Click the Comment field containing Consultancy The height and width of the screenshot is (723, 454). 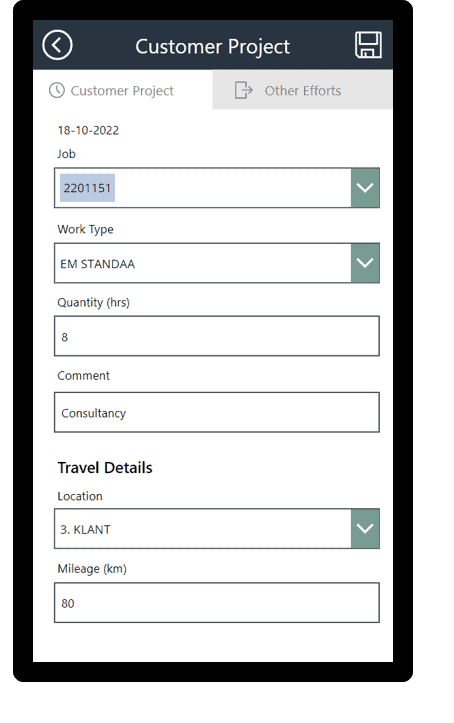pos(217,412)
